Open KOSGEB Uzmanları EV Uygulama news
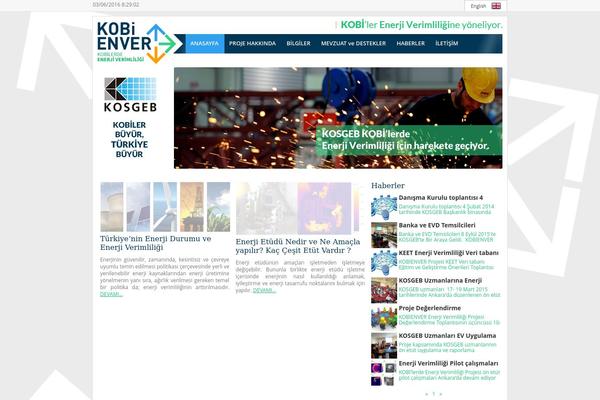Image resolution: width=600 pixels, height=400 pixels. coord(447,335)
